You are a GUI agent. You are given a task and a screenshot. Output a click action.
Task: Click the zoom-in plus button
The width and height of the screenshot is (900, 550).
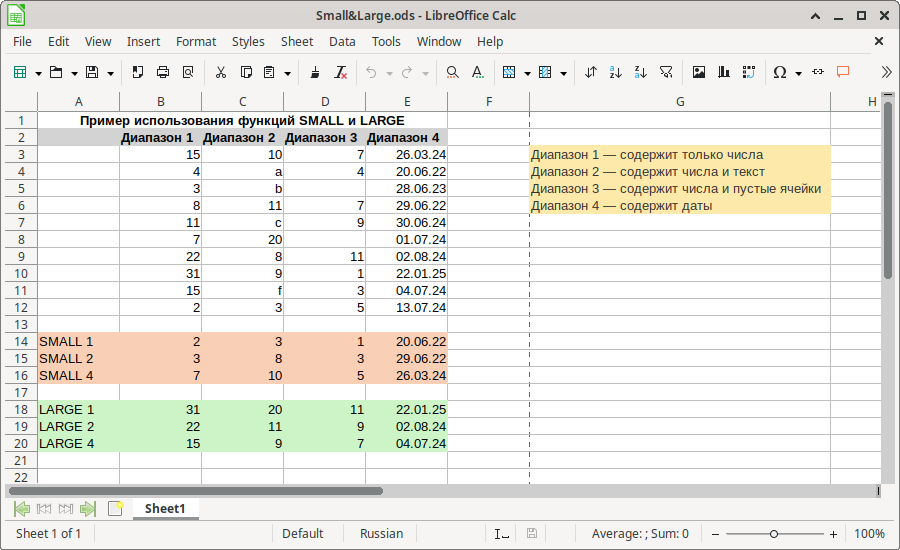point(833,534)
